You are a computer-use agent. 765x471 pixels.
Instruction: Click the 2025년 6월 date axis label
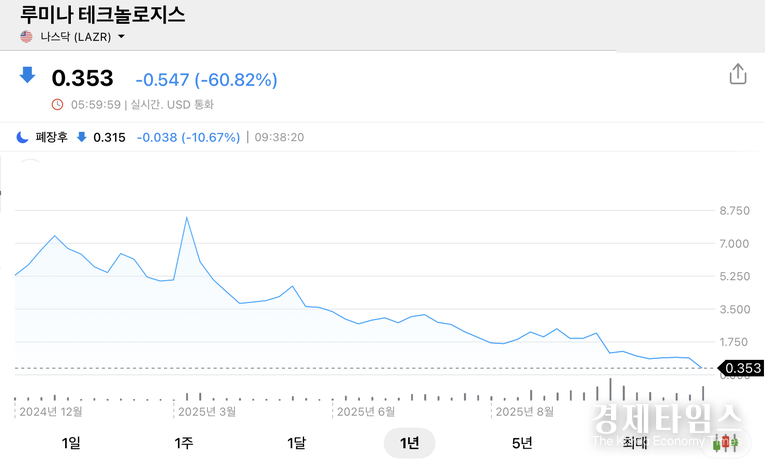click(x=367, y=411)
